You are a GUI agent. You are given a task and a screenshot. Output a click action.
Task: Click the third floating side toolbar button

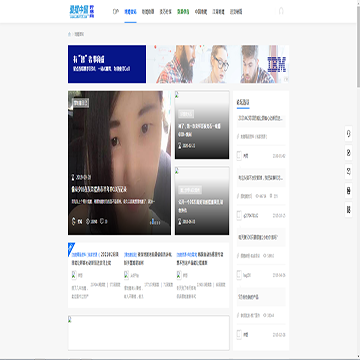(x=349, y=172)
